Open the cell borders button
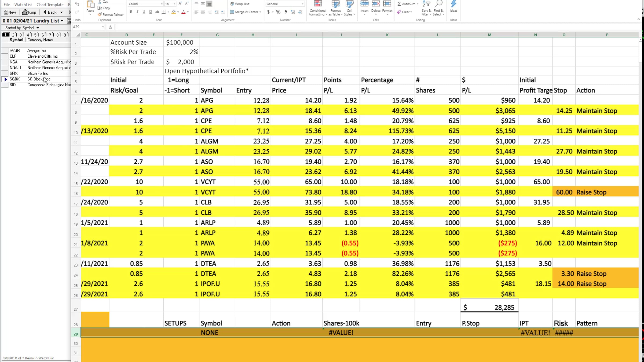This screenshot has height=362, width=644. click(164, 12)
